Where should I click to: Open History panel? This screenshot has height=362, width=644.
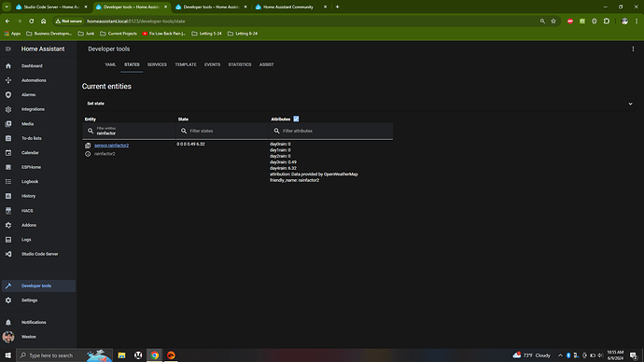click(x=38, y=196)
